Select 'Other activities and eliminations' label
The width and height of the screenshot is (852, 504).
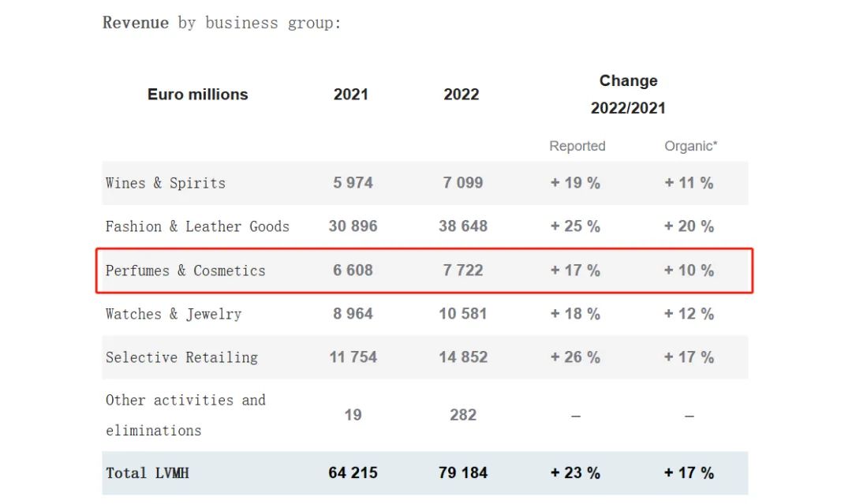click(185, 415)
